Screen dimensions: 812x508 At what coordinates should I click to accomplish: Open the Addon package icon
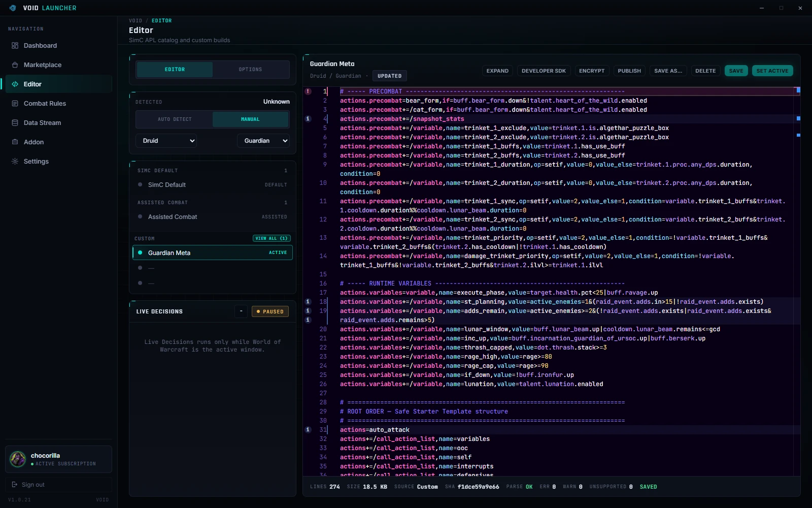[15, 142]
